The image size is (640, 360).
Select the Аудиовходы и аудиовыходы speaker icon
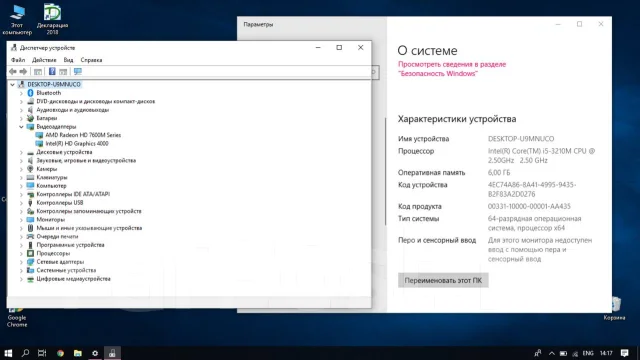point(30,110)
